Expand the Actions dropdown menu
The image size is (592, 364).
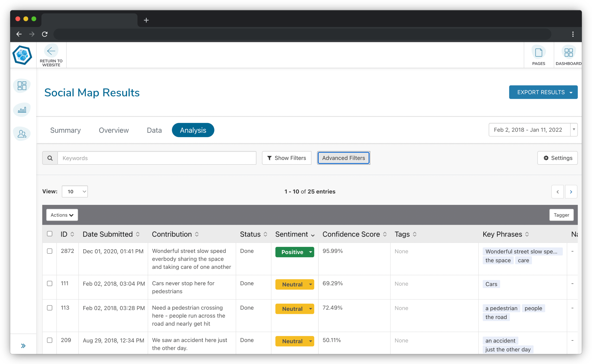(62, 215)
